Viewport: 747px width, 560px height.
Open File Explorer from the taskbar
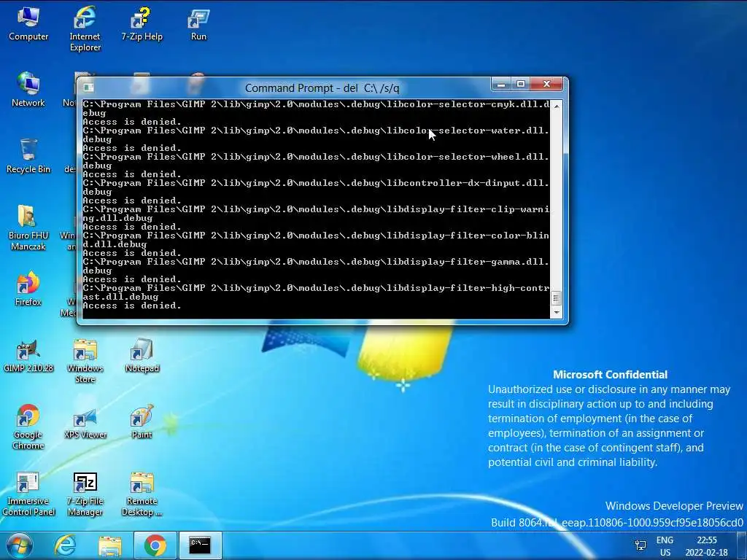(x=110, y=545)
